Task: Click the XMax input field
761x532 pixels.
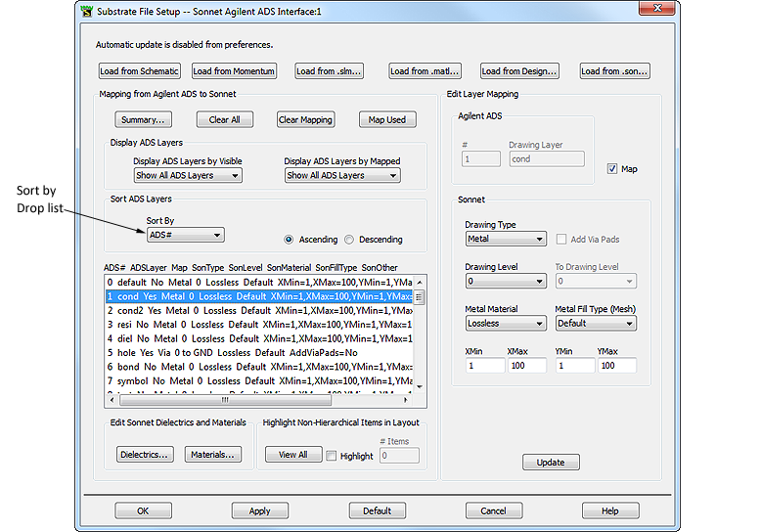Action: click(x=526, y=366)
